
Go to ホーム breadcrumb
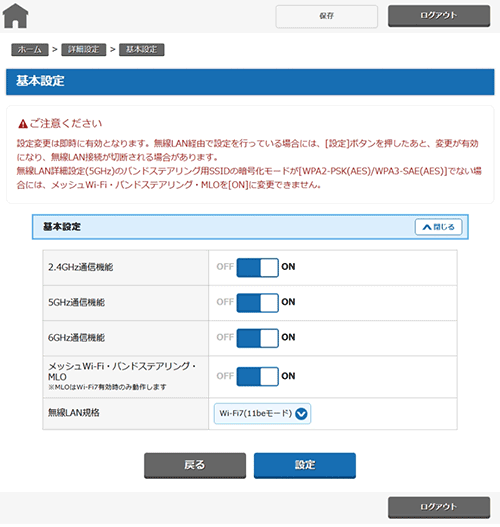30,50
